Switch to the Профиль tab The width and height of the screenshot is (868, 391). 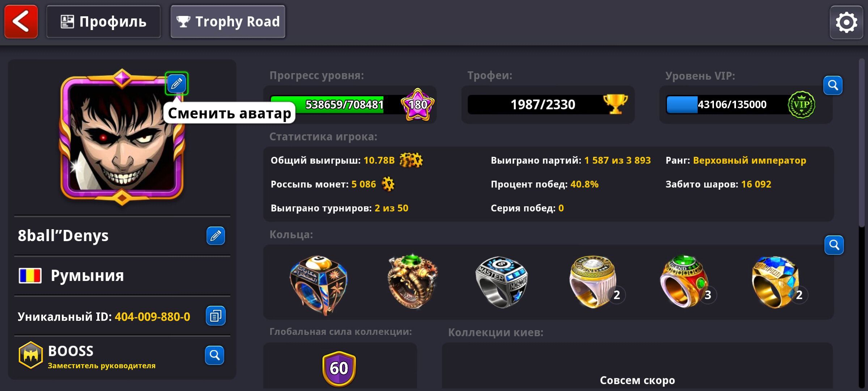(103, 22)
